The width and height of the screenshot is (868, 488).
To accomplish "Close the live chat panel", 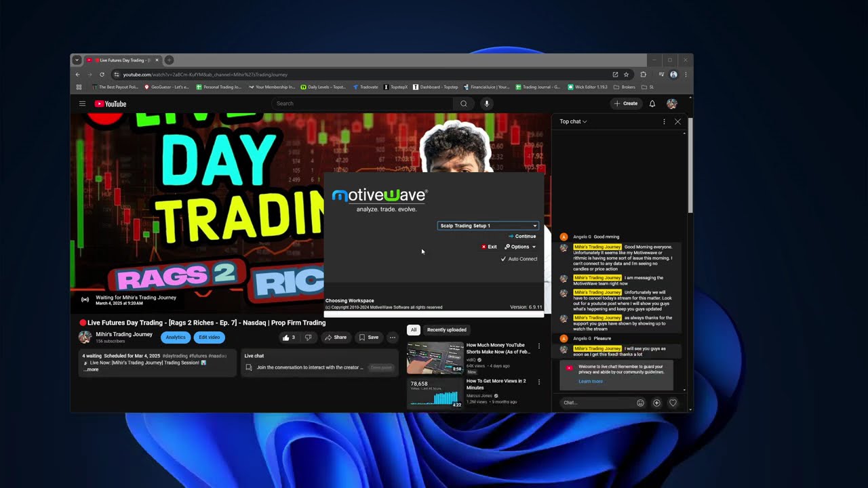I will point(677,121).
